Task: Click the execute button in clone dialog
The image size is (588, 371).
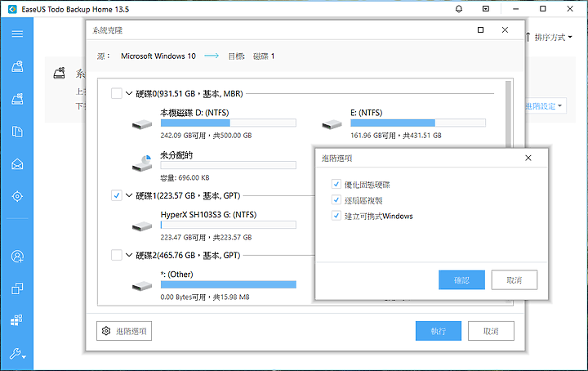Action: pos(439,331)
